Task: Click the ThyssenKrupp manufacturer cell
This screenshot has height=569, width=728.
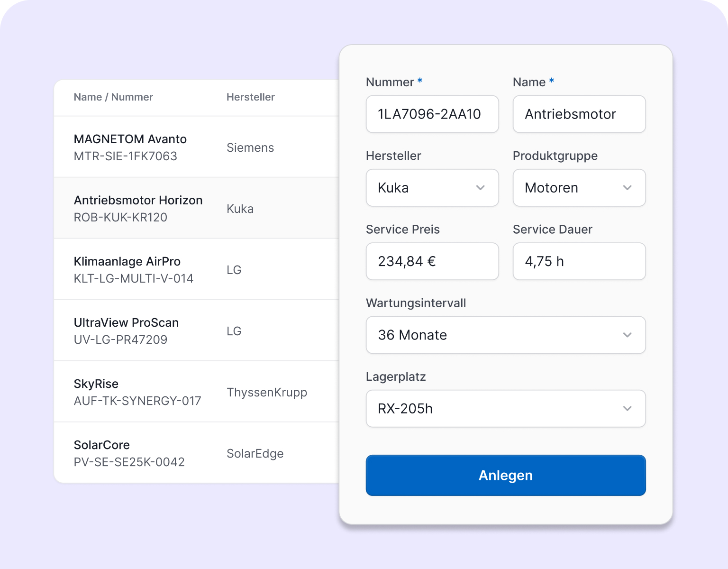Action: pyautogui.click(x=267, y=392)
